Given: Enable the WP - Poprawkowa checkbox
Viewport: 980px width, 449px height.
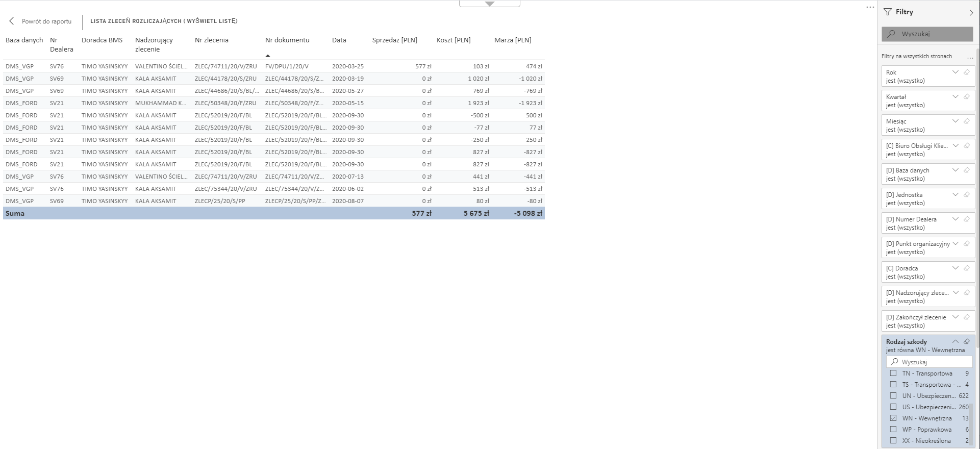Looking at the screenshot, I should 893,429.
